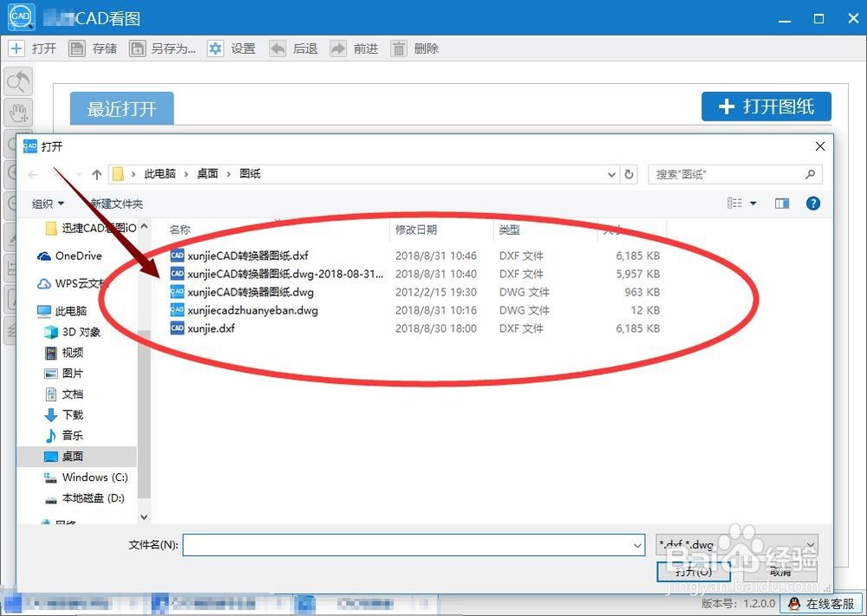867x616 pixels.
Task: Click the 前进 forward arrow icon
Action: pos(338,49)
